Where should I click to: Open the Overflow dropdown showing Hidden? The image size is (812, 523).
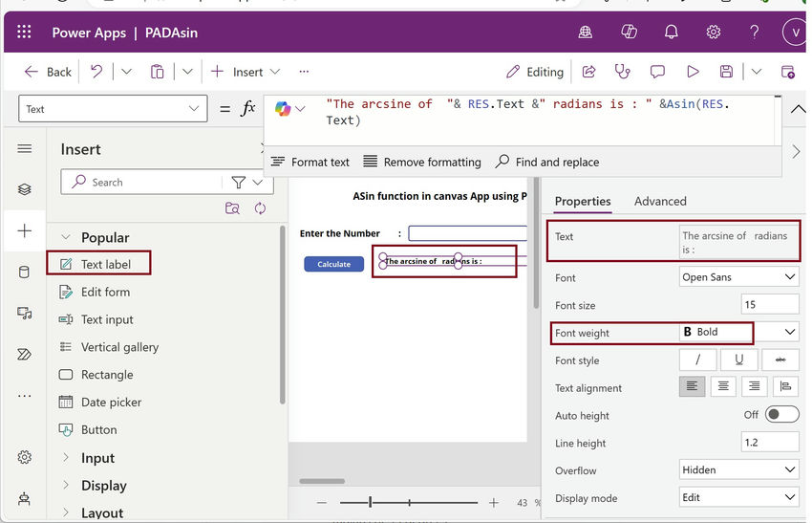pyautogui.click(x=739, y=469)
